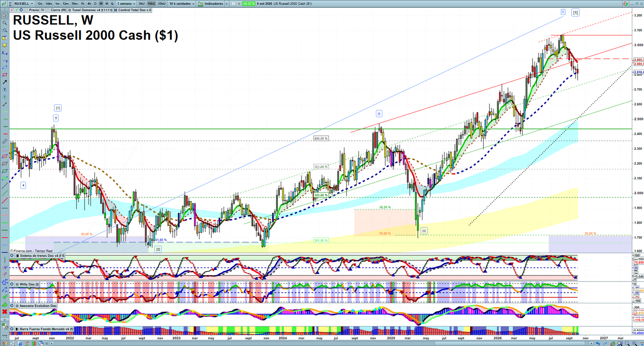644x346 pixels.
Task: Click the 35kU units button
Action: coord(161,4)
